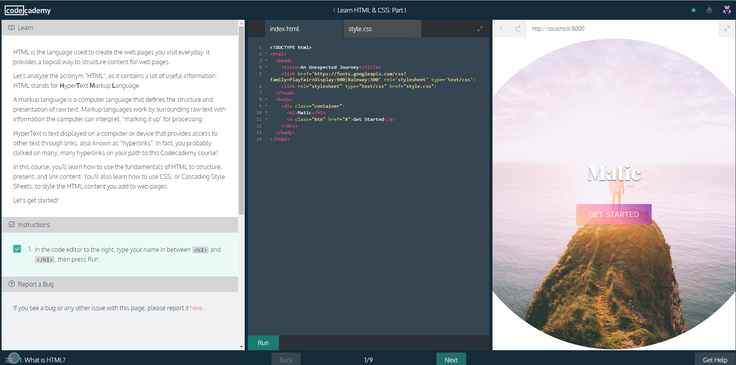Viewport: 736px width, 365px height.
Task: Click the closing </html> tag on line 14
Action: 280,139
